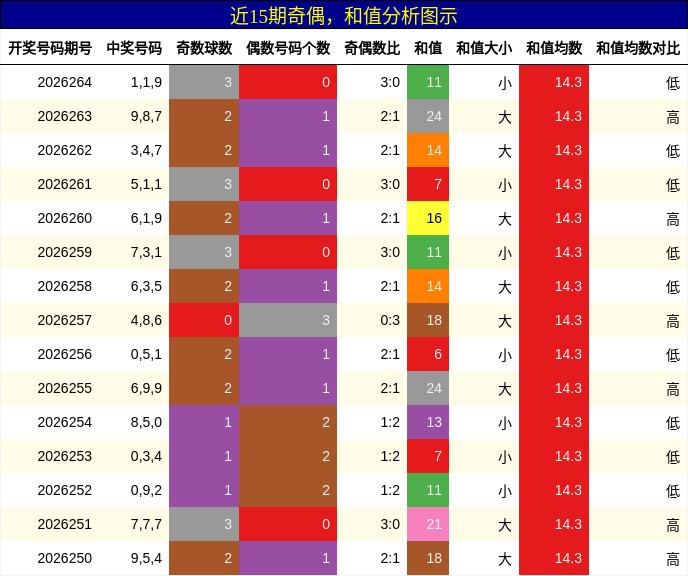Click winning numbers 4,8,6
Screen dimensions: 688x576
tap(146, 320)
